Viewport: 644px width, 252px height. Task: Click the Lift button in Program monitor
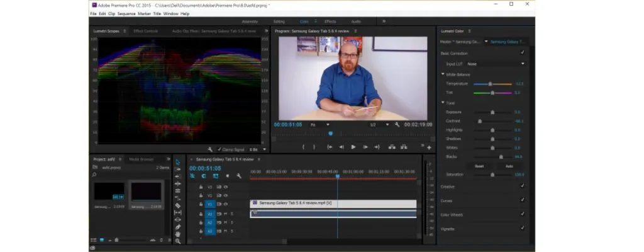(392, 147)
